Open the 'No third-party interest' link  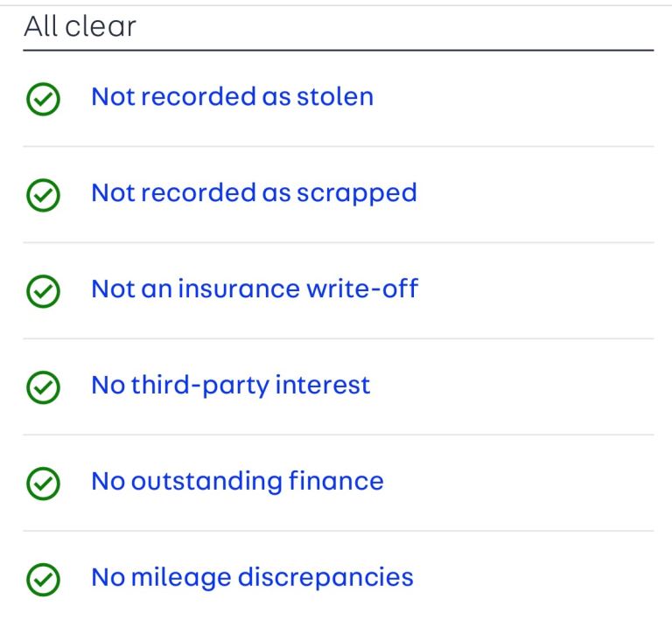pyautogui.click(x=231, y=385)
